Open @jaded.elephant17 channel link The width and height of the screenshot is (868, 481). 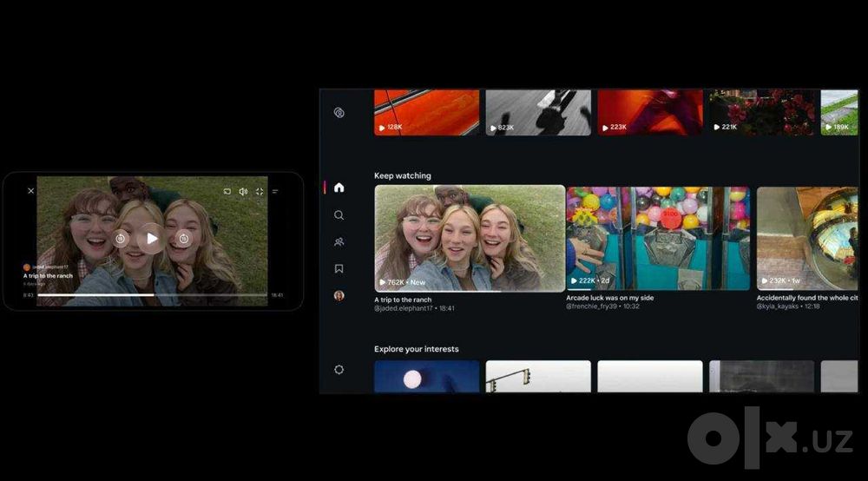click(x=403, y=308)
